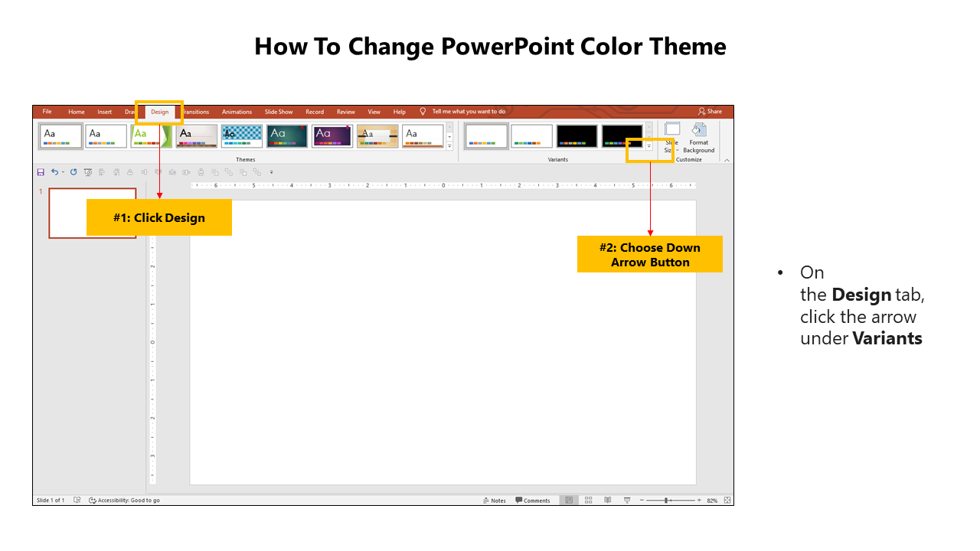The image size is (980, 551).
Task: Click the Slide 1 of 1 status text
Action: (x=51, y=500)
